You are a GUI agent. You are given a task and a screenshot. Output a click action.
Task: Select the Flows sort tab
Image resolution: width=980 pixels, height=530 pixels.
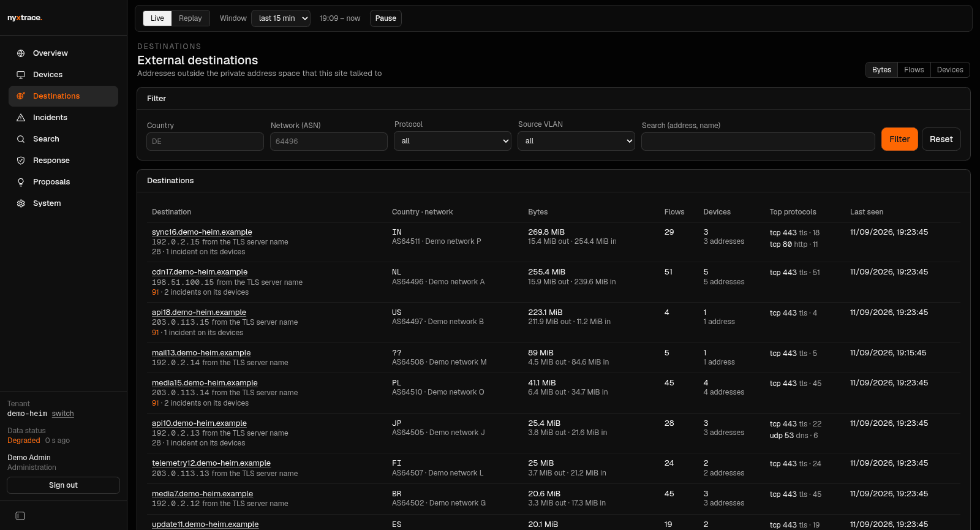[x=914, y=70]
